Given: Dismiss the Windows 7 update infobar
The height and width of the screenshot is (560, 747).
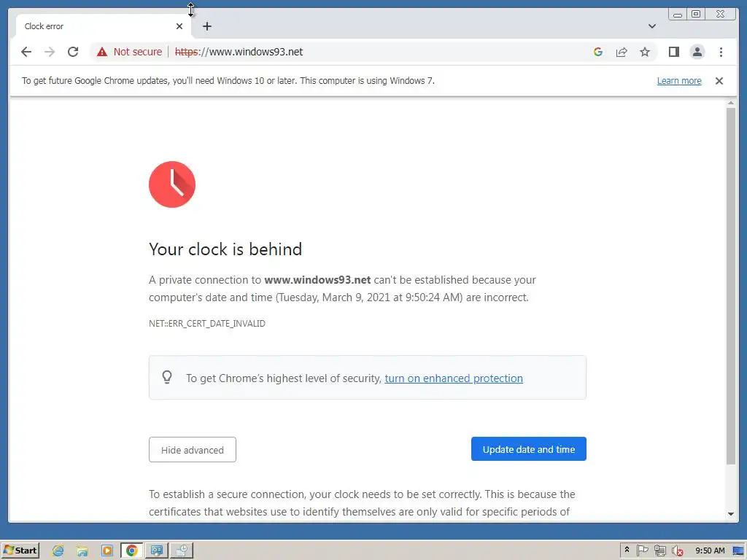Looking at the screenshot, I should point(719,81).
